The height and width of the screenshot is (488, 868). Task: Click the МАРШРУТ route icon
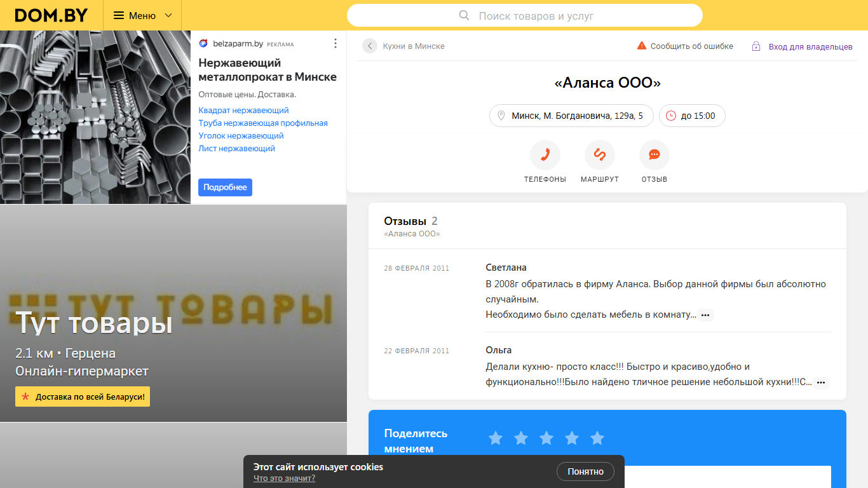click(x=600, y=155)
